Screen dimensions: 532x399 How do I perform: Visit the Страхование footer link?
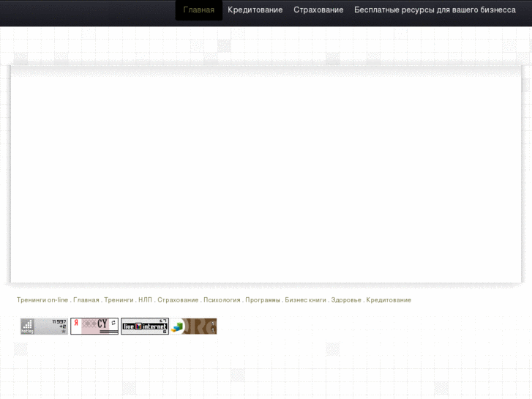(178, 300)
